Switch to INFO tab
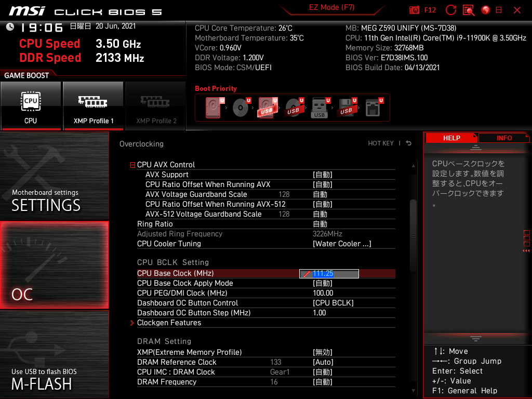 [x=504, y=138]
